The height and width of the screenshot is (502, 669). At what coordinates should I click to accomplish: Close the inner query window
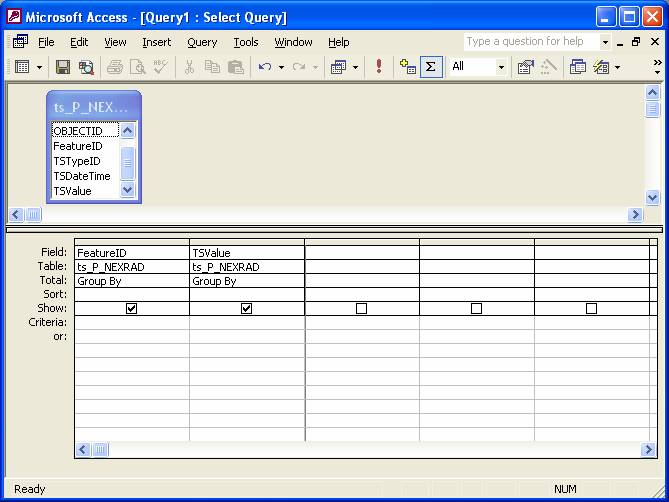tap(655, 42)
